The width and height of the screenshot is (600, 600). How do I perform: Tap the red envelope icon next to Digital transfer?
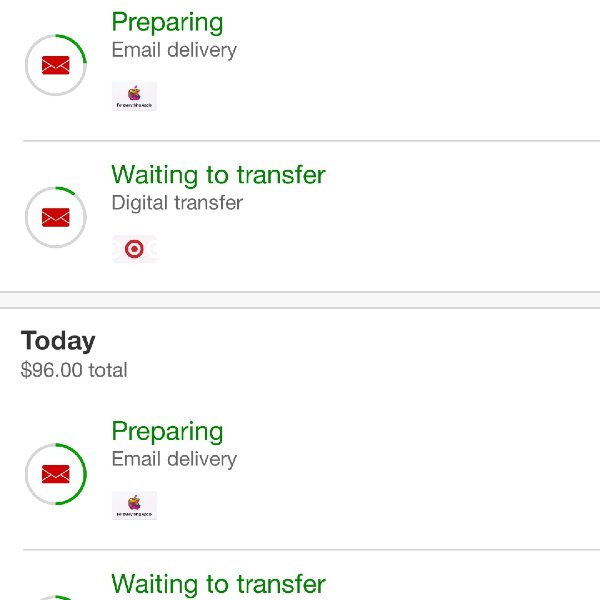coord(56,217)
